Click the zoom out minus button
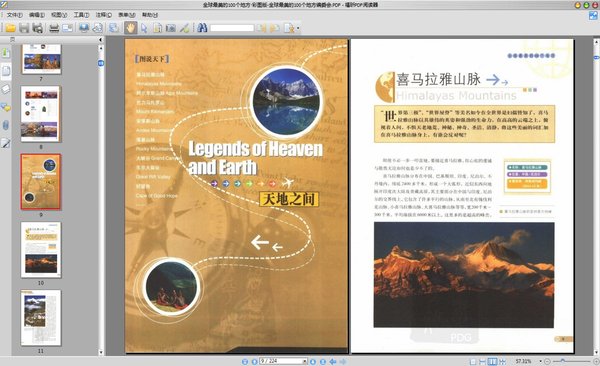 click(547, 361)
